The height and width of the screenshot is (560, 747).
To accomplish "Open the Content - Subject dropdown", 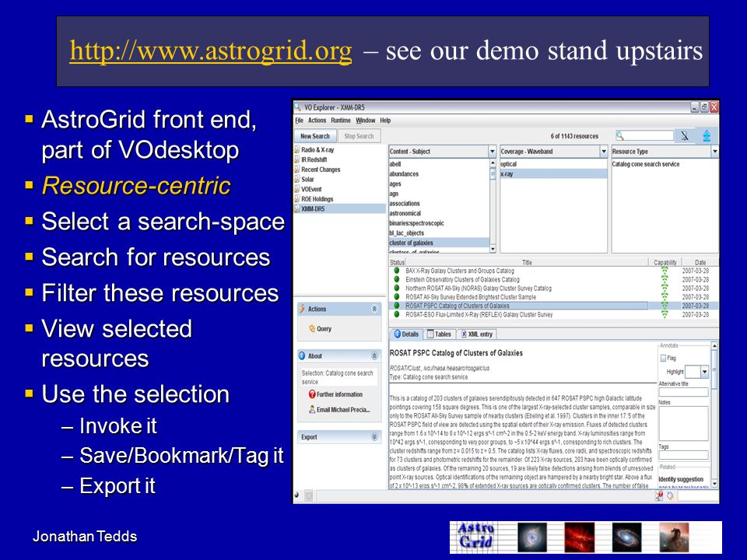I will click(x=492, y=152).
